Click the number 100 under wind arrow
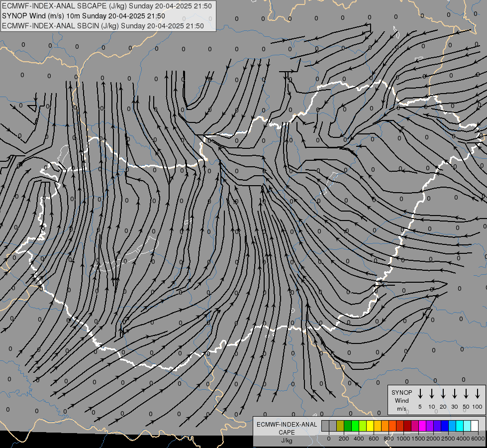Screen dimensions: 487x448 point(478,407)
